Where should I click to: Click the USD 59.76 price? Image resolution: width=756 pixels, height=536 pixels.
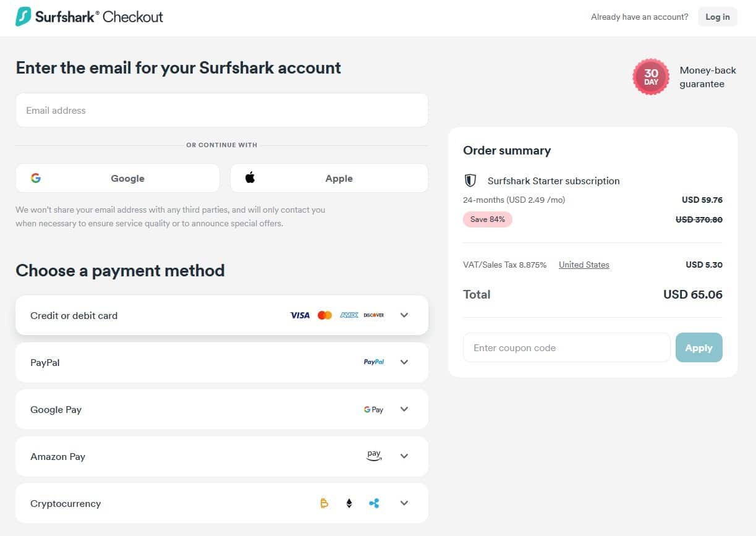coord(702,200)
